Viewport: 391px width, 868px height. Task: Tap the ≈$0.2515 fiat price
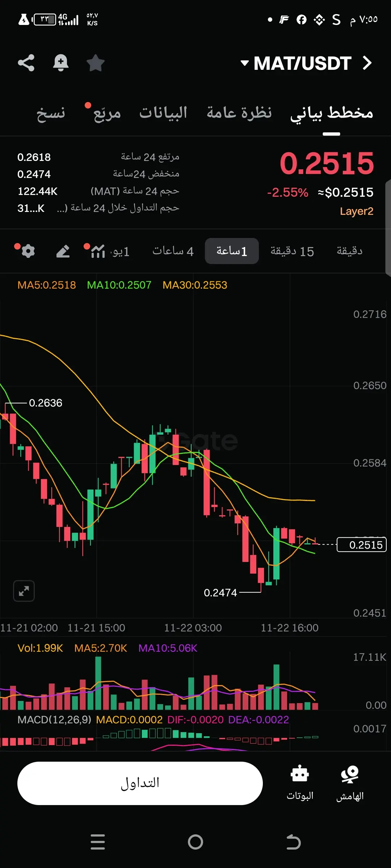tap(345, 192)
